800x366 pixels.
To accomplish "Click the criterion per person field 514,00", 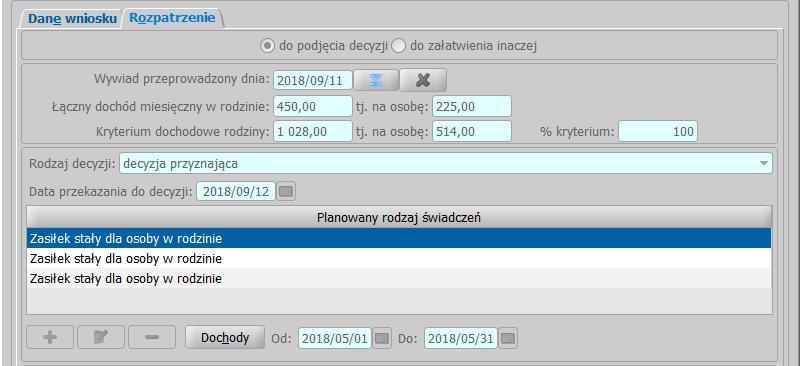I will 471,131.
